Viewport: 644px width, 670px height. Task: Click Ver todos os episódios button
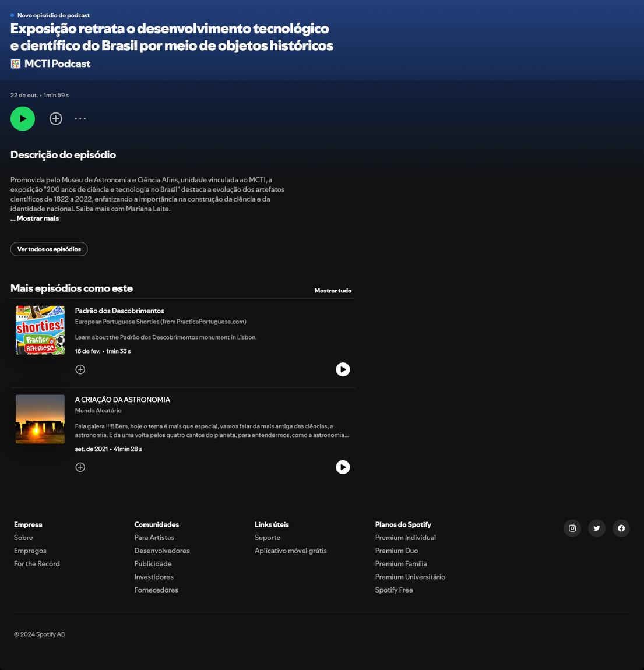(x=49, y=249)
